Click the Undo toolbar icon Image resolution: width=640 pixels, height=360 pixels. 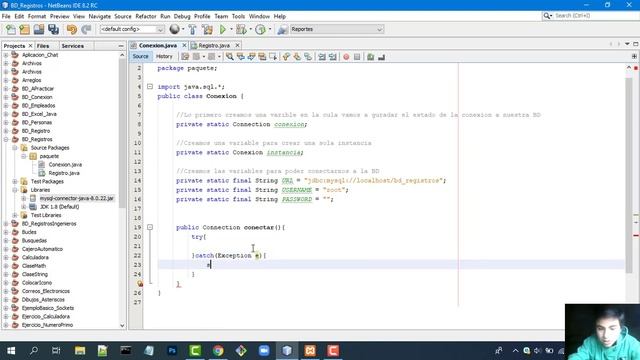[72, 29]
